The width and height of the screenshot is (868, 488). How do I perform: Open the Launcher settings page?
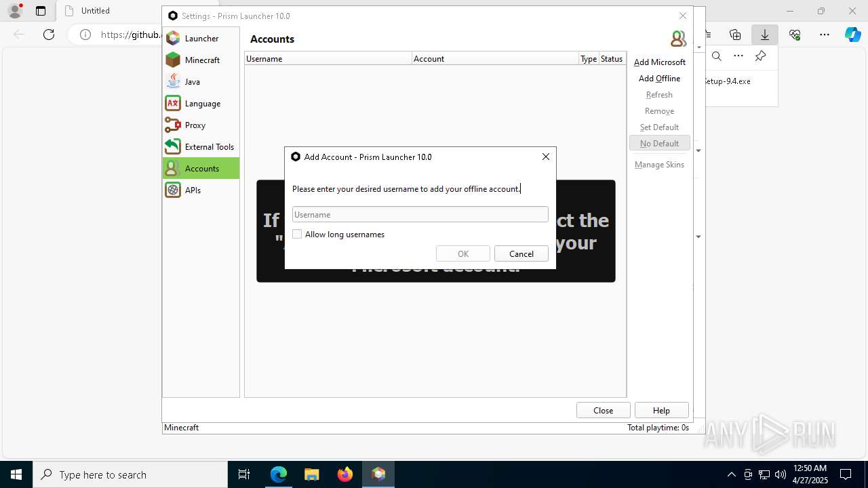pyautogui.click(x=201, y=39)
